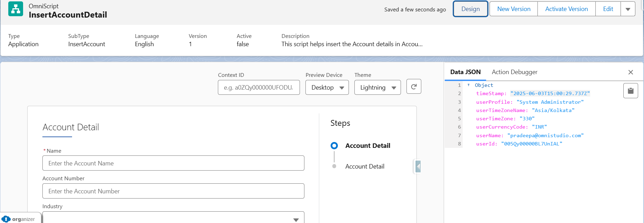Jump to the second Account Detail step
This screenshot has height=223, width=644.
(x=364, y=166)
